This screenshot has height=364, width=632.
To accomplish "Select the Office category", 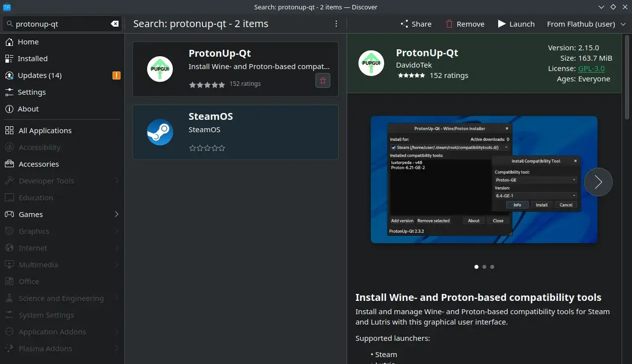I will (x=62, y=282).
